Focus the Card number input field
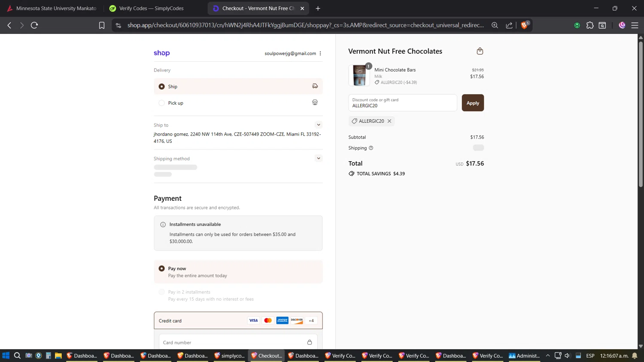The height and width of the screenshot is (362, 644). (x=238, y=342)
